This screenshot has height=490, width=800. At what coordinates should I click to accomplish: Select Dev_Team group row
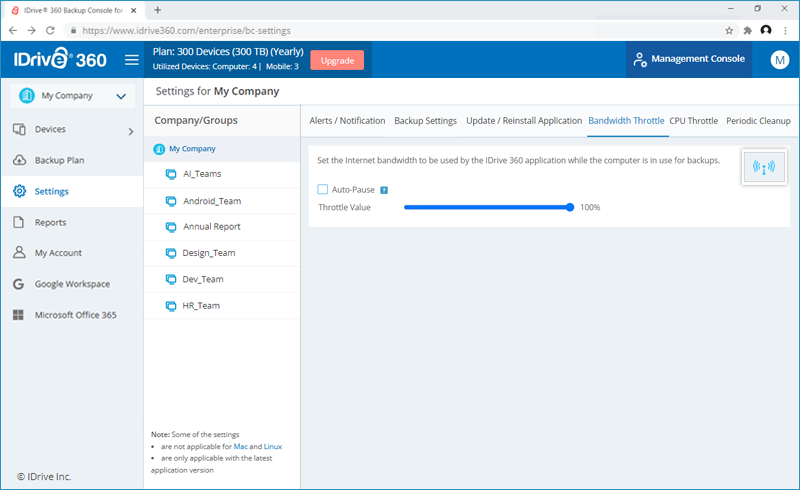point(222,279)
